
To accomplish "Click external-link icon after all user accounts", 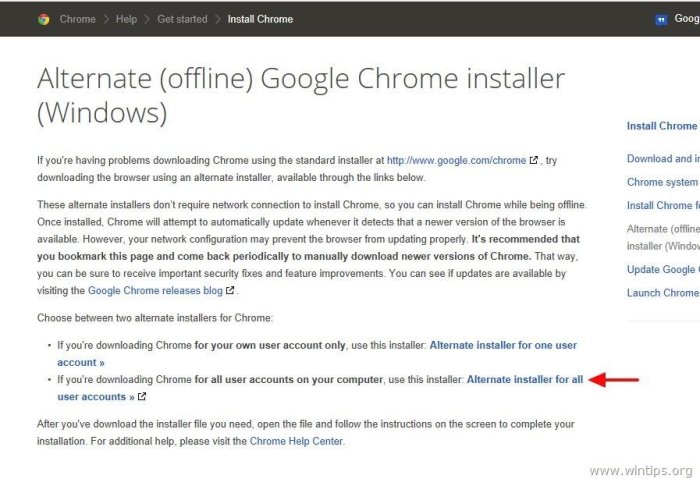I will (142, 396).
